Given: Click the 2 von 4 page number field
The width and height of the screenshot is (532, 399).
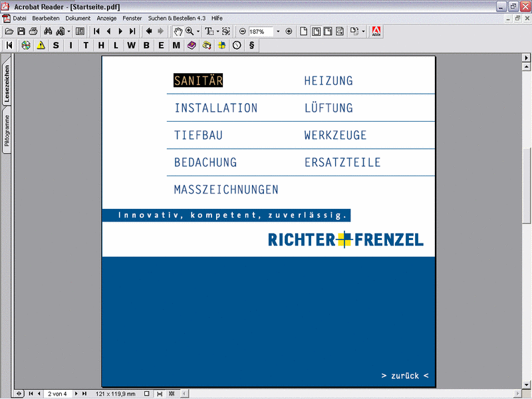Looking at the screenshot, I should point(57,394).
